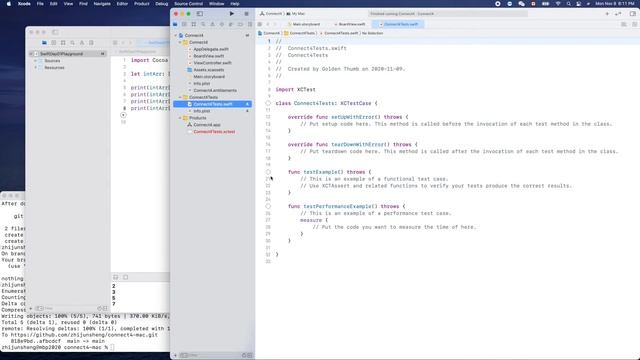640x360 pixels.
Task: Open the Debug menu
Action: coord(162,4)
